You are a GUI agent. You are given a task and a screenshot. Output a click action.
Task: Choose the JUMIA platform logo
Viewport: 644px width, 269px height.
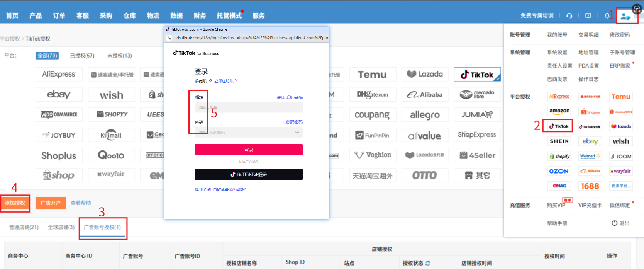477,115
